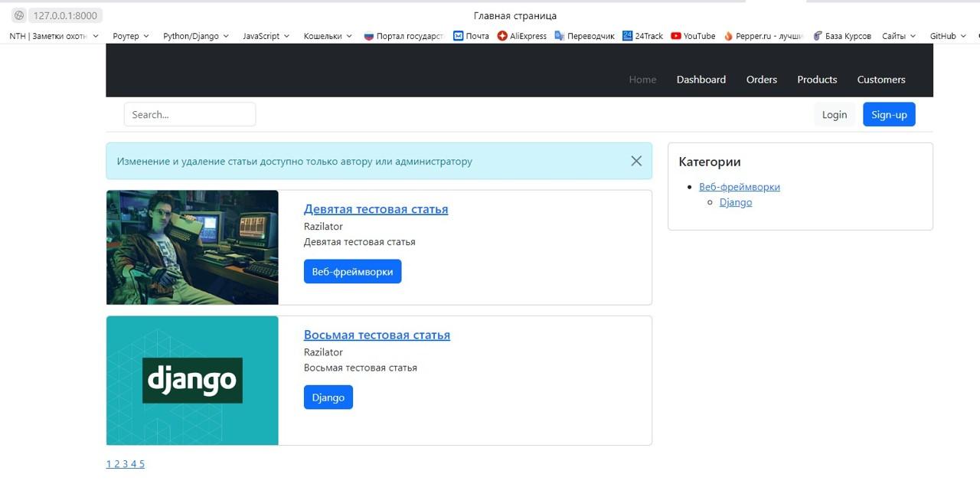Click the site info icon beside the address

(19, 15)
